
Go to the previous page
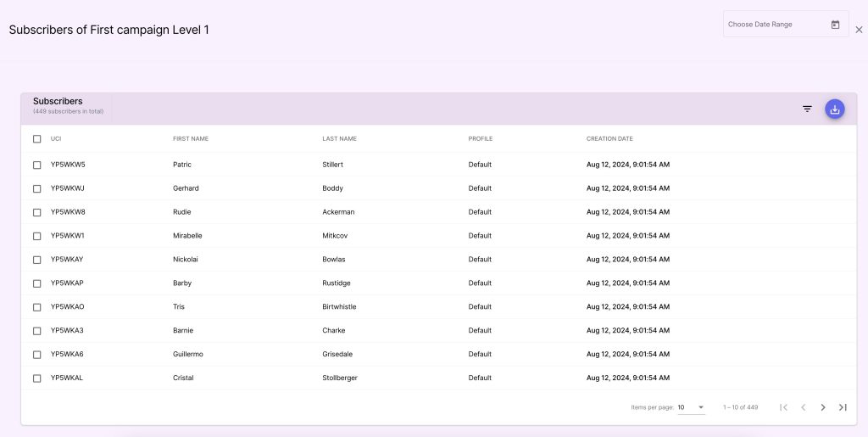click(x=804, y=407)
